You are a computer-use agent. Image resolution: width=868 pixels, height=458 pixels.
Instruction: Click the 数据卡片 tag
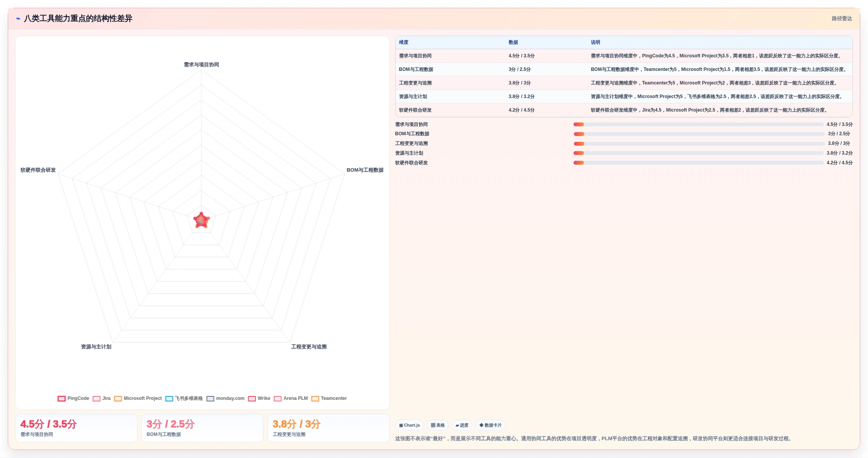(491, 425)
